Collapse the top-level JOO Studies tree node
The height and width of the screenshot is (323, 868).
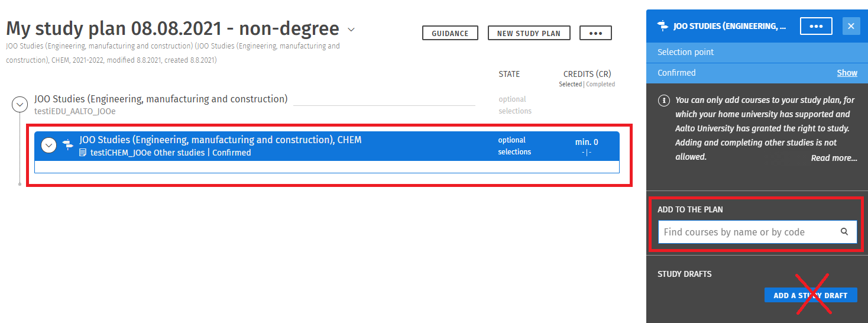point(20,105)
